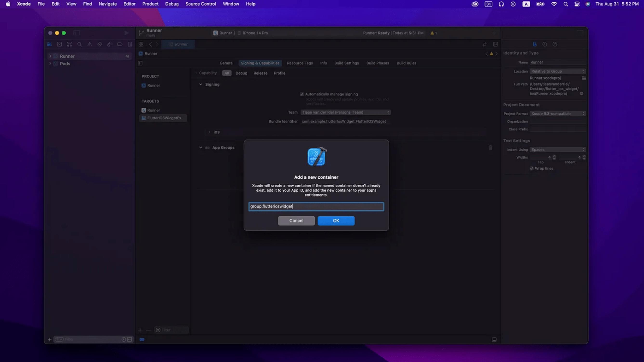The image size is (644, 362).
Task: Open the Indent Using Spaces dropdown
Action: [558, 150]
